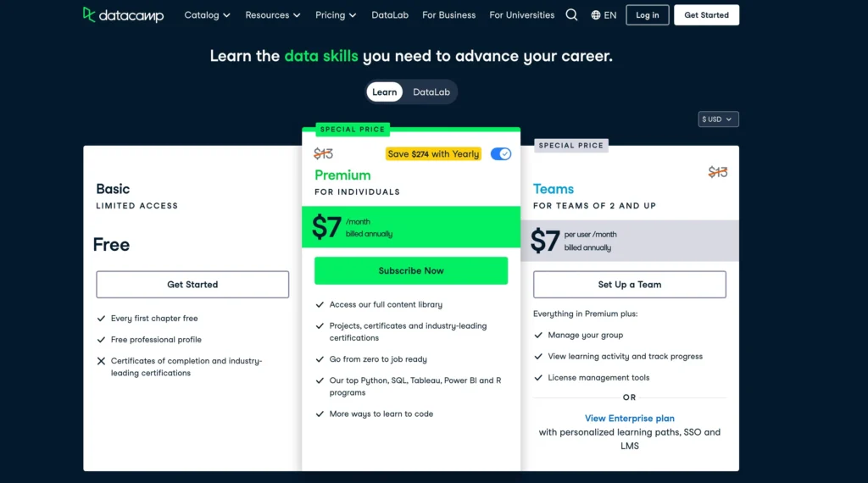Click Set Up a Team button
This screenshot has width=868, height=483.
630,285
